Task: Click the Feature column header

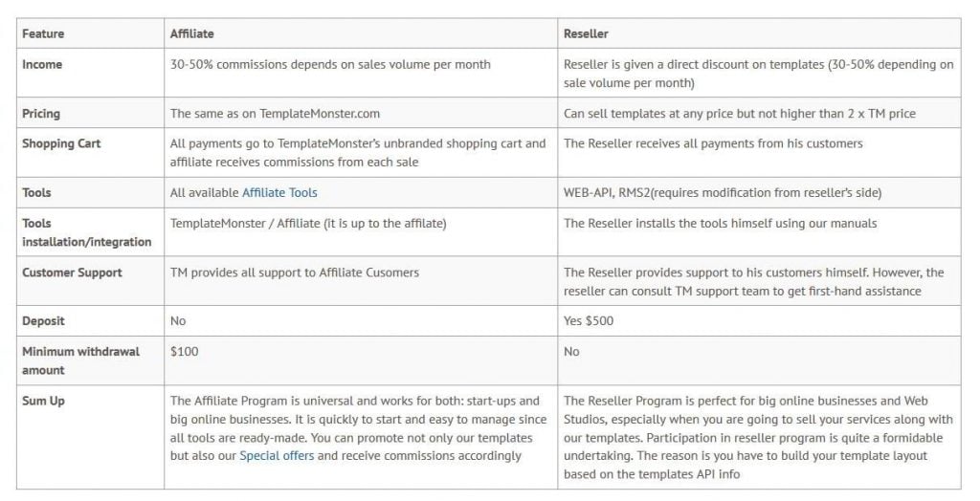Action: [x=43, y=33]
